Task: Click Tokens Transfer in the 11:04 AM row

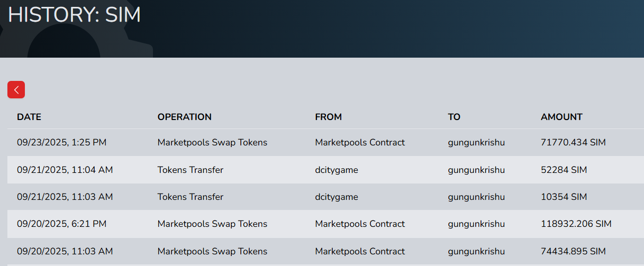Action: coord(191,170)
